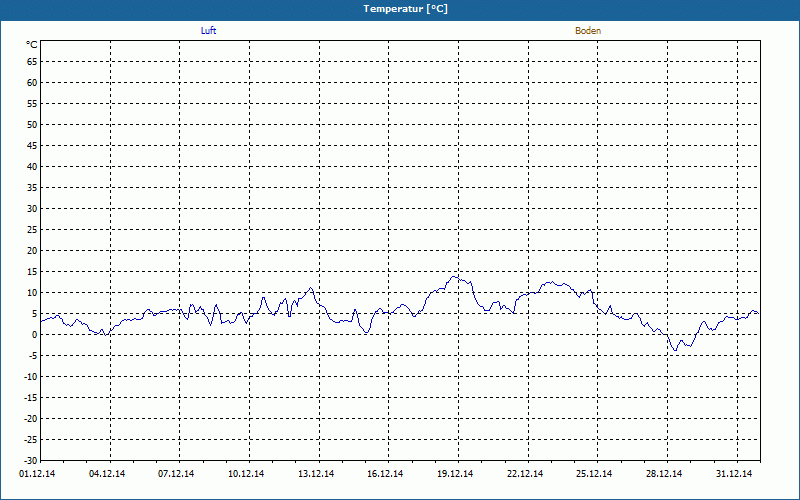Click the 19.12.14 date label
The image size is (800, 500).
(x=455, y=474)
